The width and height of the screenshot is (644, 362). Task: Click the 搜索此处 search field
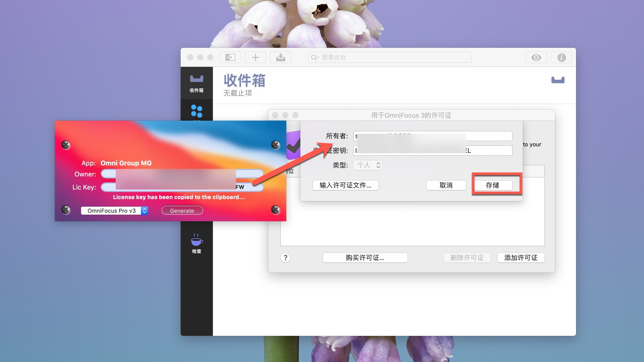point(390,57)
